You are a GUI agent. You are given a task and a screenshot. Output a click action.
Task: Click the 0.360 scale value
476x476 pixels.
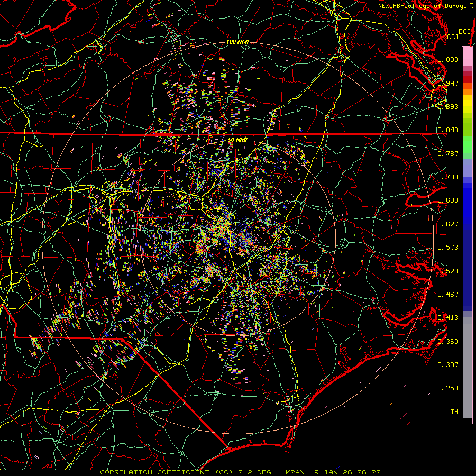click(448, 341)
